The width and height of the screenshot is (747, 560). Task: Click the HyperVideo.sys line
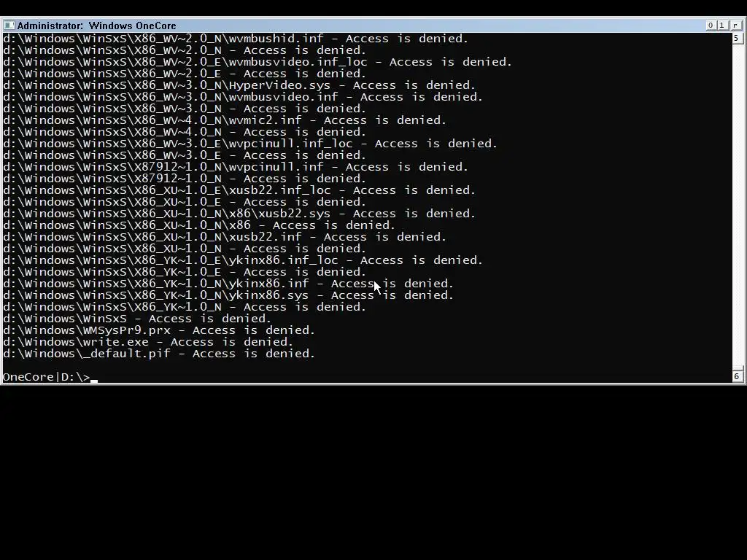coord(239,85)
